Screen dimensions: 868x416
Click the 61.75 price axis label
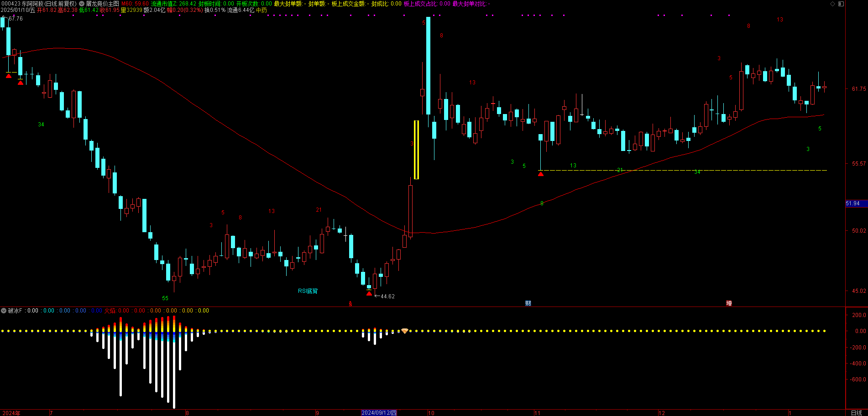[x=859, y=89]
